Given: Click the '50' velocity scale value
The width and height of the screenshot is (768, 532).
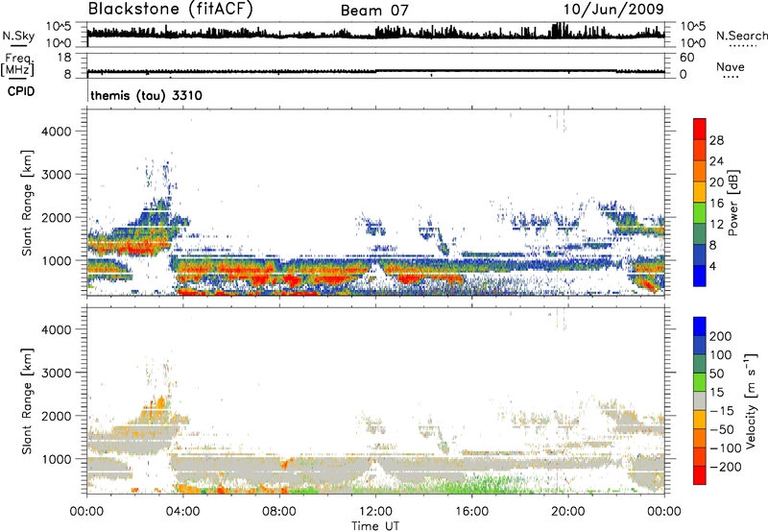Looking at the screenshot, I should coord(716,374).
